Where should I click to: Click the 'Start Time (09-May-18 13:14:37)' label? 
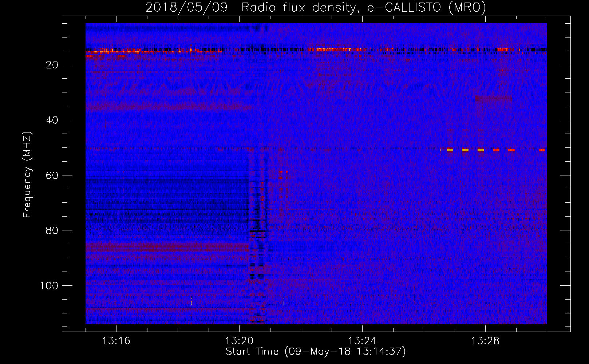point(316,352)
